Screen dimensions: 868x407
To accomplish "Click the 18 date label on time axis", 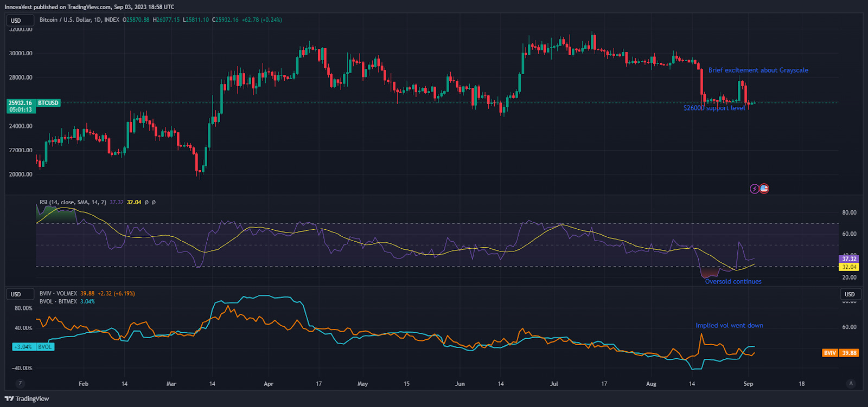I will point(801,384).
